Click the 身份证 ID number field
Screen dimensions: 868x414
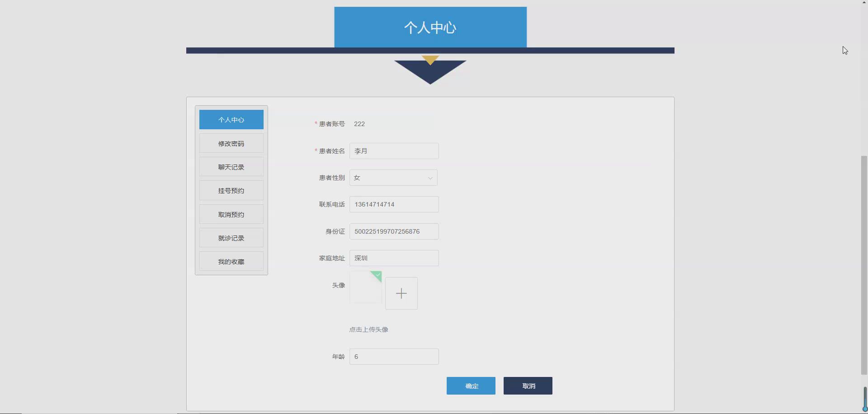pyautogui.click(x=394, y=231)
